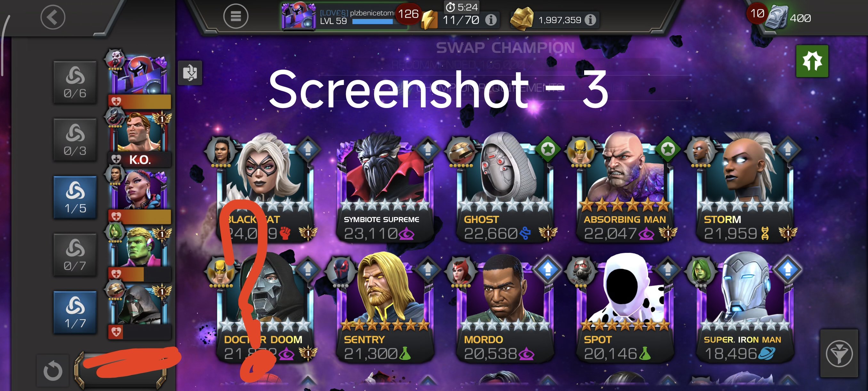Image resolution: width=868 pixels, height=391 pixels.
Task: Click the undo reset team button
Action: coord(52,370)
